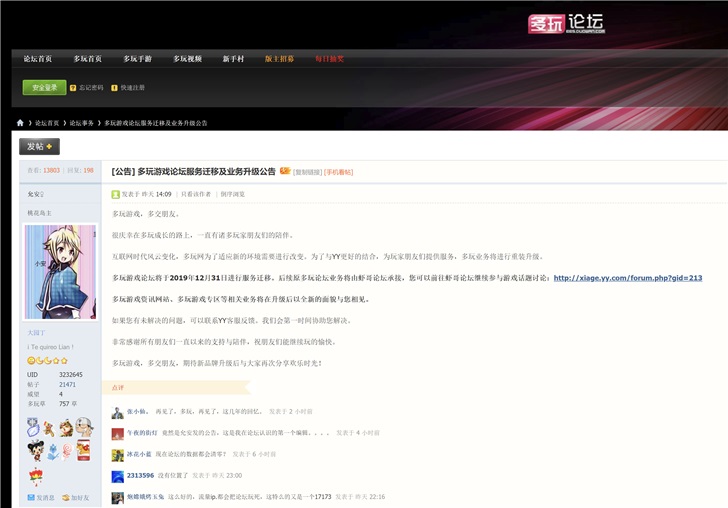This screenshot has width=728, height=508.
Task: Click the blue flower medal icon
Action: (52, 452)
